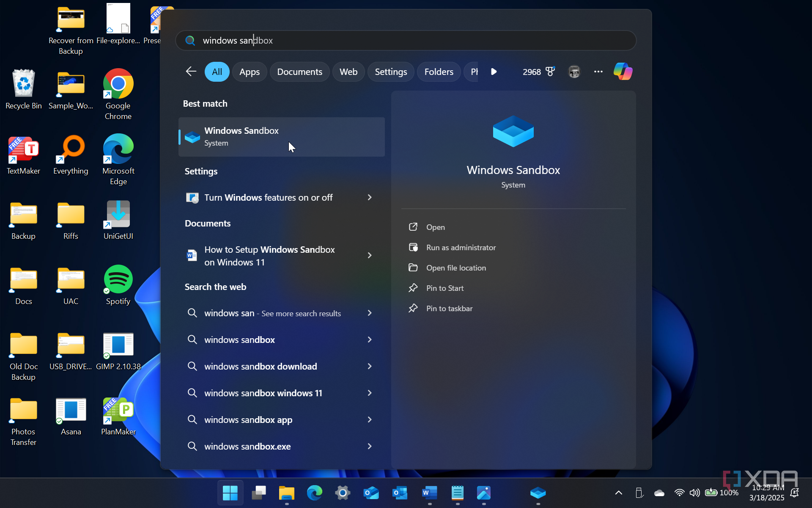
Task: Open the OneDrive cloud tray icon
Action: point(659,493)
